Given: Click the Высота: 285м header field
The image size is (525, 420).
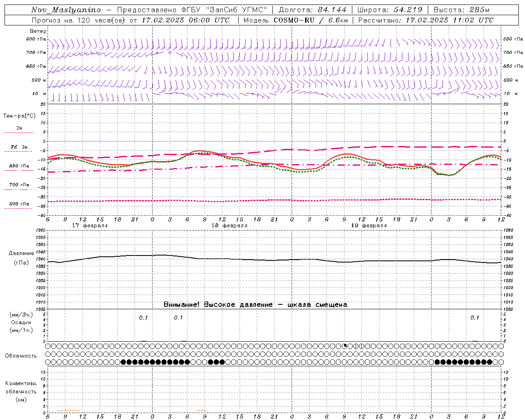Looking at the screenshot, I should pyautogui.click(x=461, y=10).
